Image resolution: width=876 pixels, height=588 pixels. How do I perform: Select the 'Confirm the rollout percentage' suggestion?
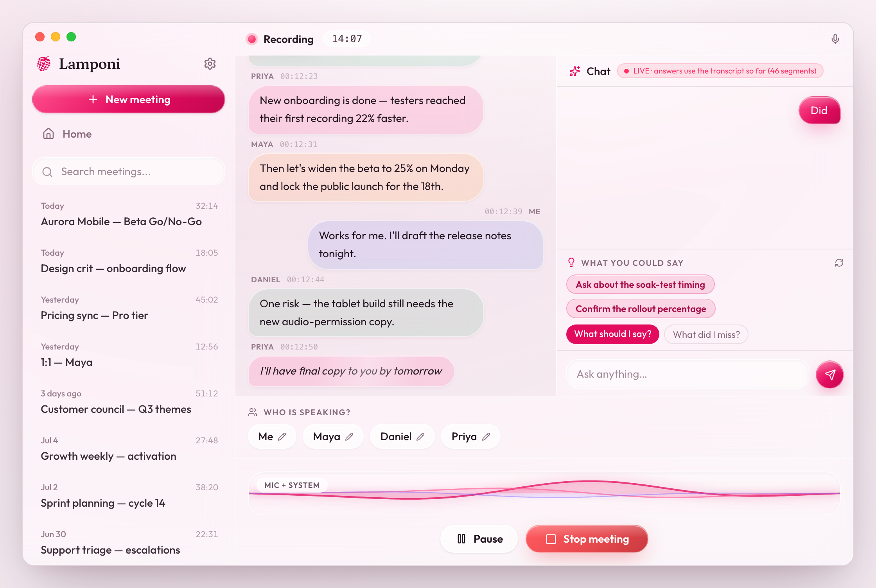tap(641, 309)
